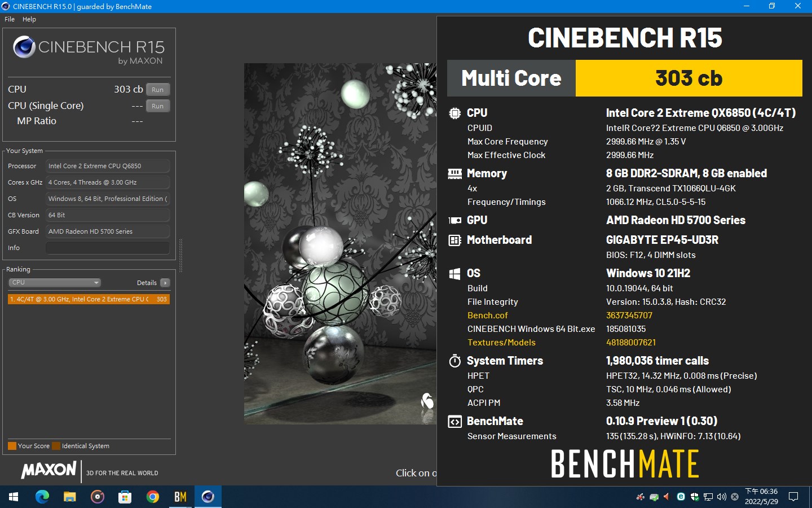Viewport: 812px width, 508px height.
Task: Open the red molecule tray icon
Action: tap(641, 497)
